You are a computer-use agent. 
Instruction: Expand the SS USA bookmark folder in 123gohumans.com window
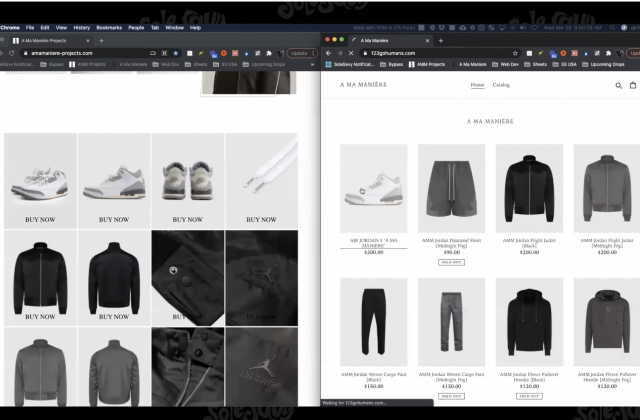[564, 64]
